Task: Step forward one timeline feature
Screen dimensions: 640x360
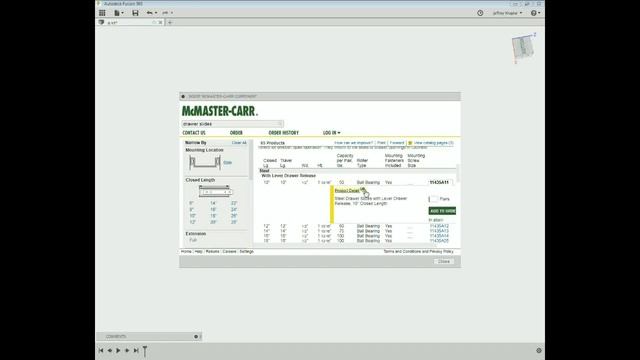Action: click(x=127, y=351)
